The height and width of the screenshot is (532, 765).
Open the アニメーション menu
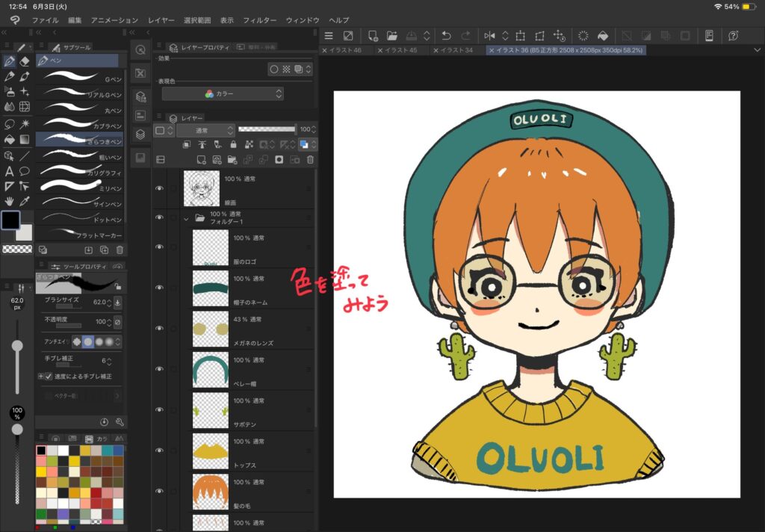click(114, 20)
